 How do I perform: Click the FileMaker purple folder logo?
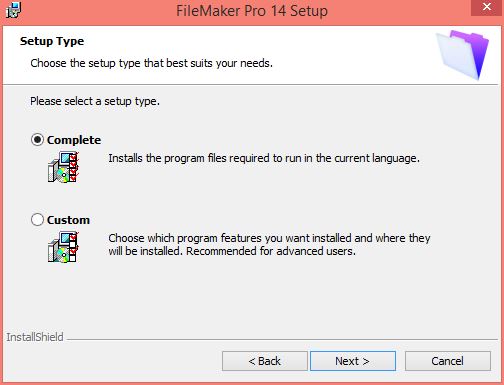(x=463, y=55)
